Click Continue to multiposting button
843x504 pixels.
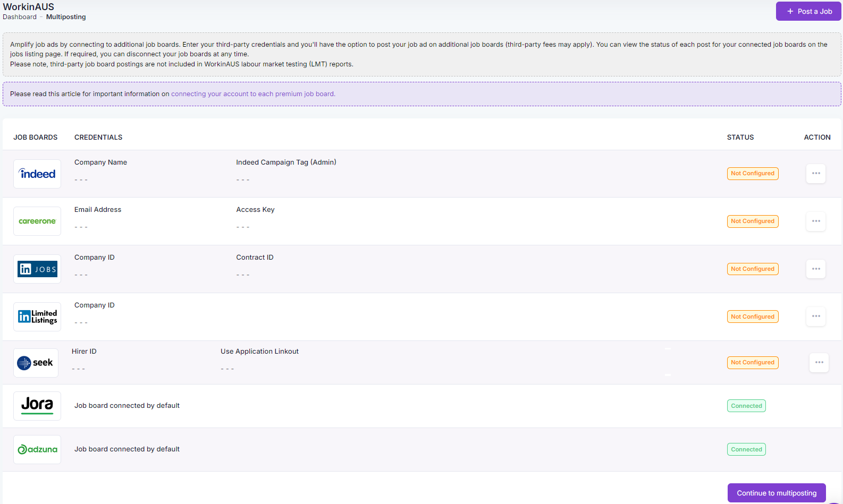[x=777, y=493]
